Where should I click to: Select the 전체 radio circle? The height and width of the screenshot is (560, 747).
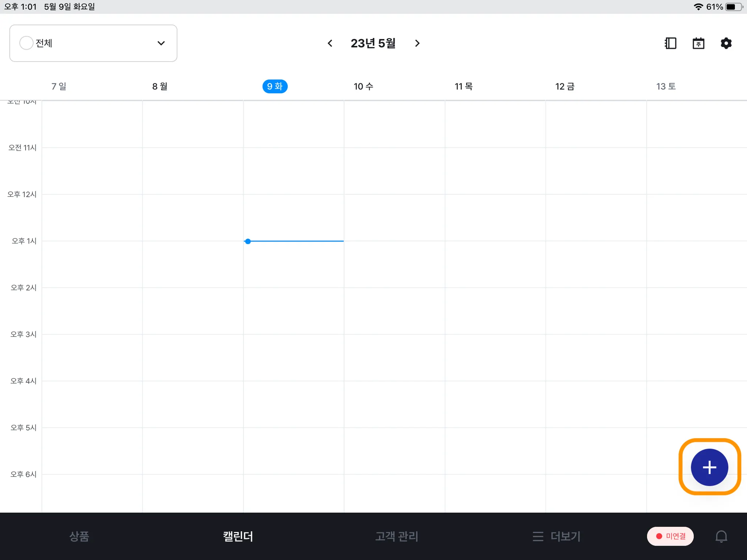pos(26,43)
